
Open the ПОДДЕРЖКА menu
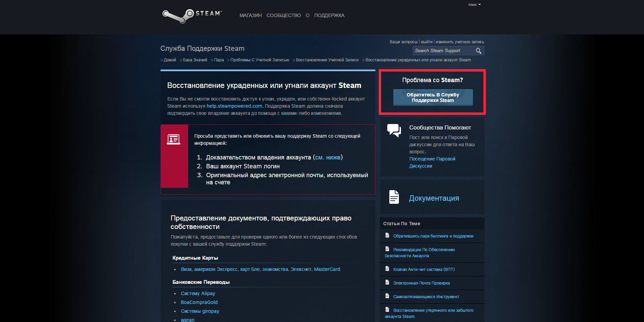coord(329,15)
